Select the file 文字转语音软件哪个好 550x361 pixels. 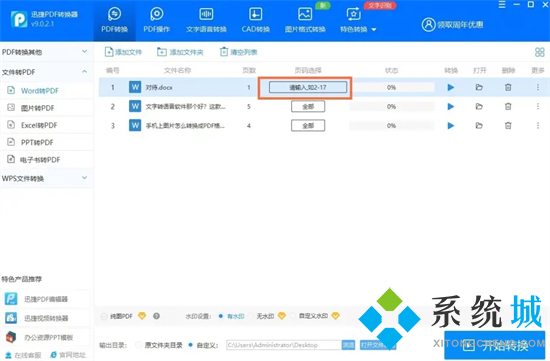tap(186, 106)
